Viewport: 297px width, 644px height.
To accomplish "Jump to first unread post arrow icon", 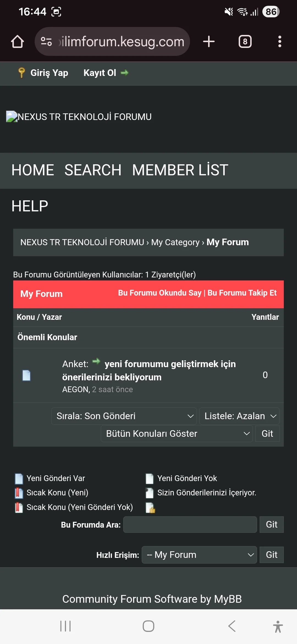I will (x=96, y=361).
